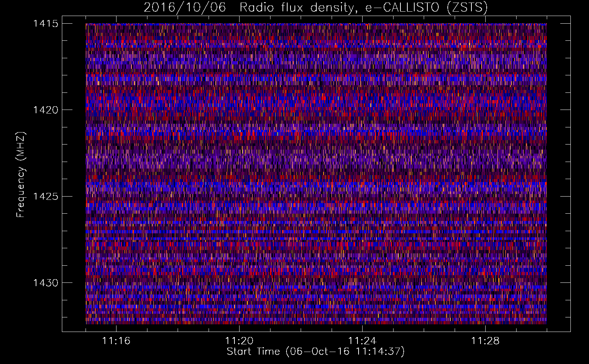589x364 pixels.
Task: Click the 'Start Time (06-Oct-16 11:14:37)' label
Action: [x=316, y=352]
